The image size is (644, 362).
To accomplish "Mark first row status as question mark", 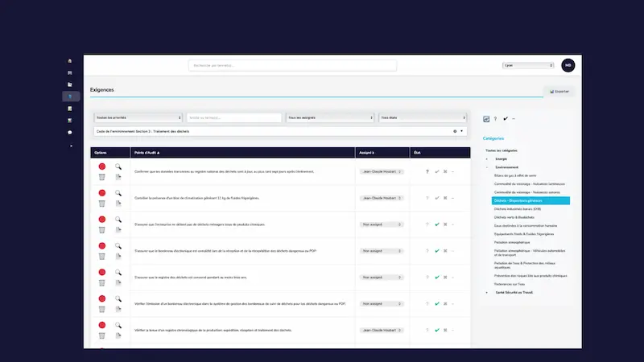I will 427,171.
